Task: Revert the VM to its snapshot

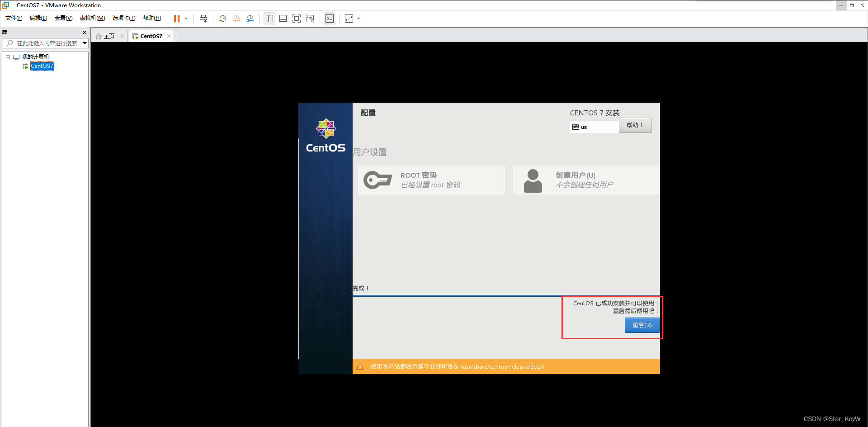Action: [x=236, y=19]
